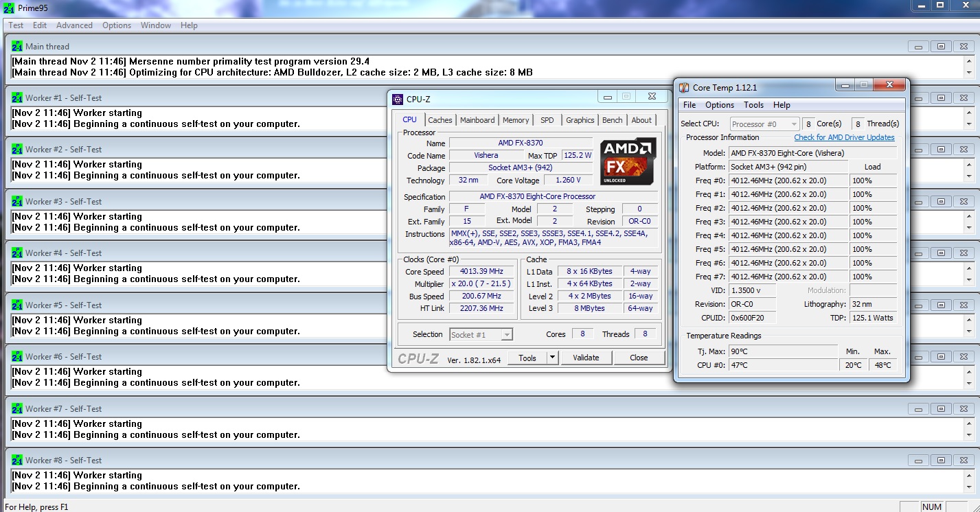
Task: Open the Options menu in Prime95
Action: click(117, 25)
